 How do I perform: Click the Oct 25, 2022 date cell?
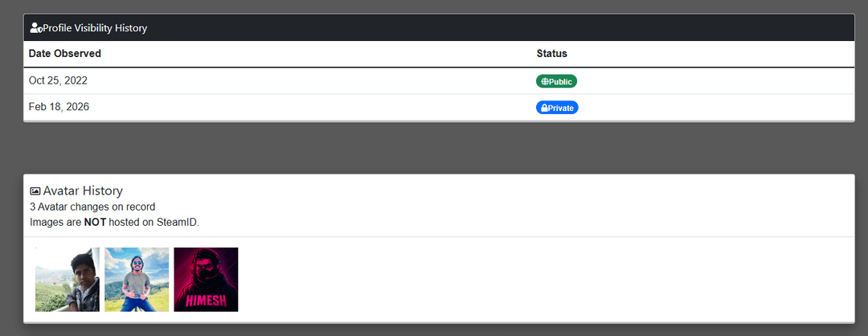pyautogui.click(x=58, y=80)
